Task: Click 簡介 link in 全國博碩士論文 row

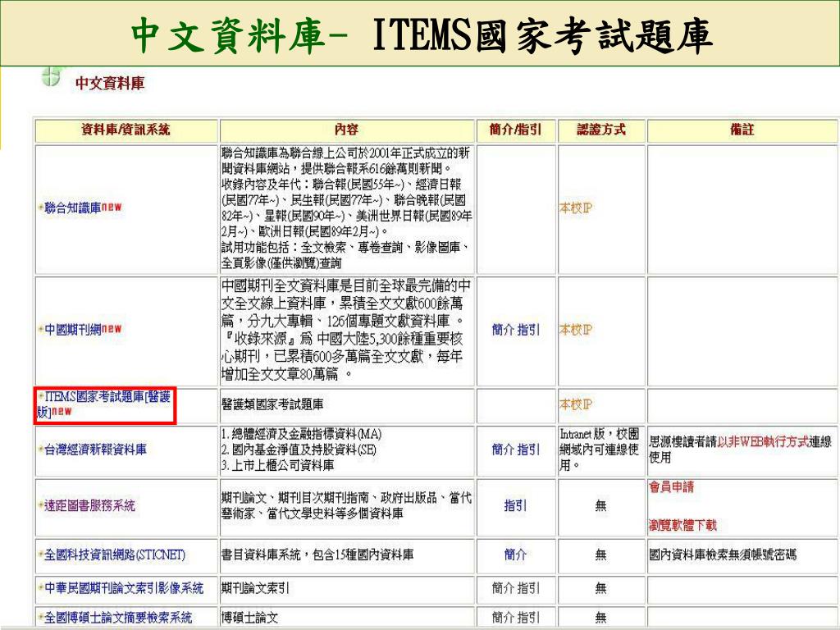Action: click(503, 618)
